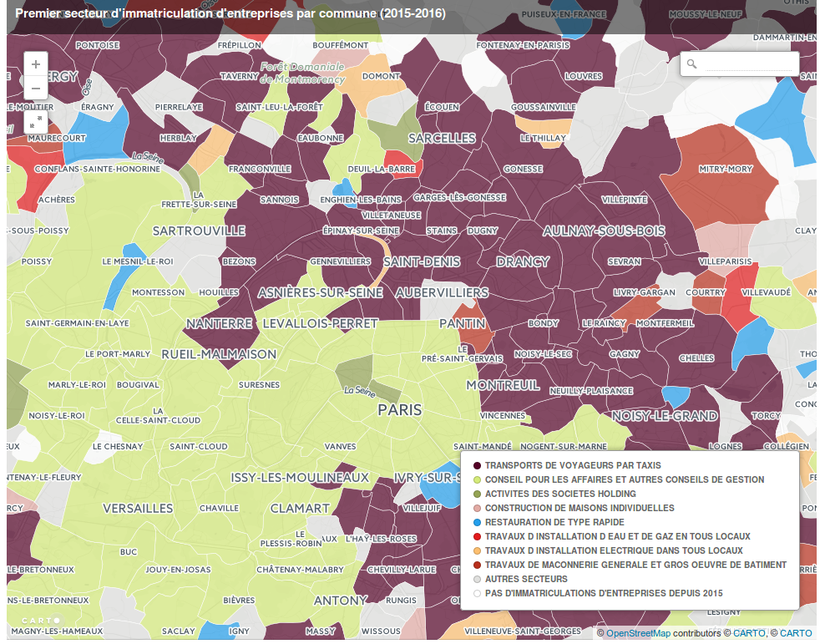Click the LEVALLOIS-PERRET commune label
The width and height of the screenshot is (820, 644).
[x=320, y=324]
